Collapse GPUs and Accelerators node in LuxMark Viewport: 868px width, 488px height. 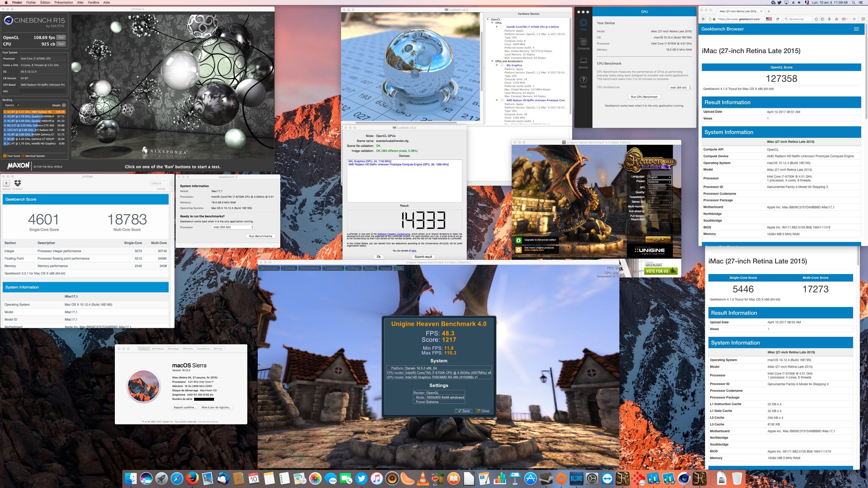492,61
